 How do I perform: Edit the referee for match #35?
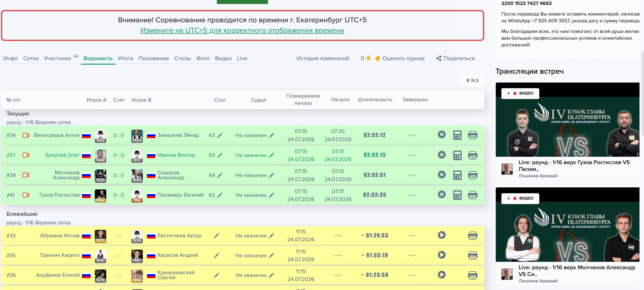click(x=271, y=255)
